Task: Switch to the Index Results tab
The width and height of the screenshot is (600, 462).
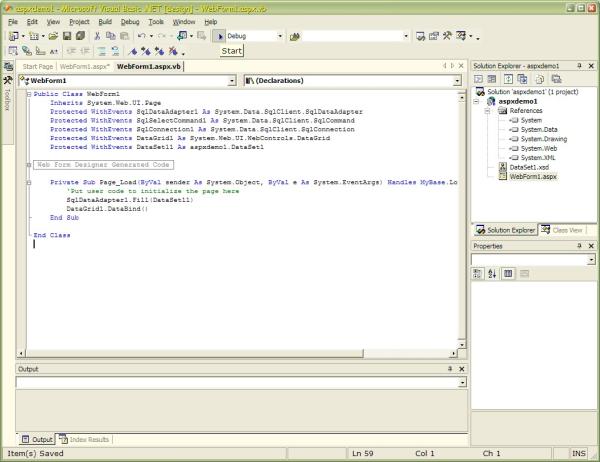Action: pyautogui.click(x=85, y=439)
